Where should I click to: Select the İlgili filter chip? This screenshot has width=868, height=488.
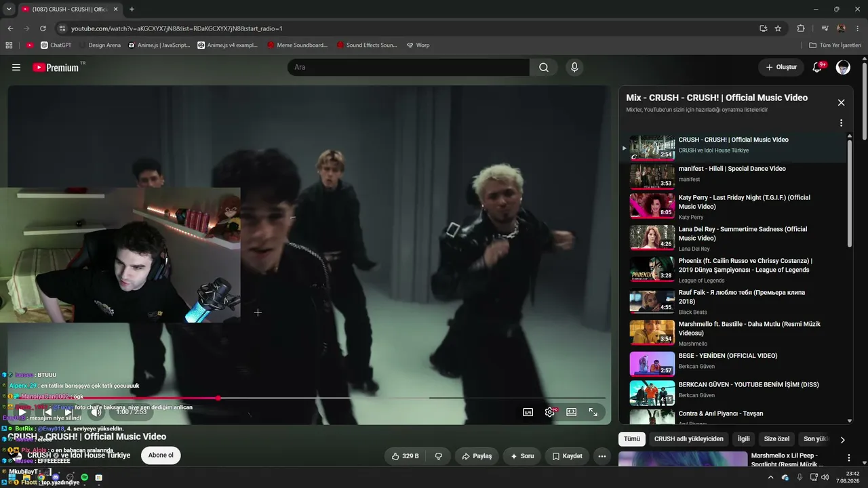[x=744, y=439]
